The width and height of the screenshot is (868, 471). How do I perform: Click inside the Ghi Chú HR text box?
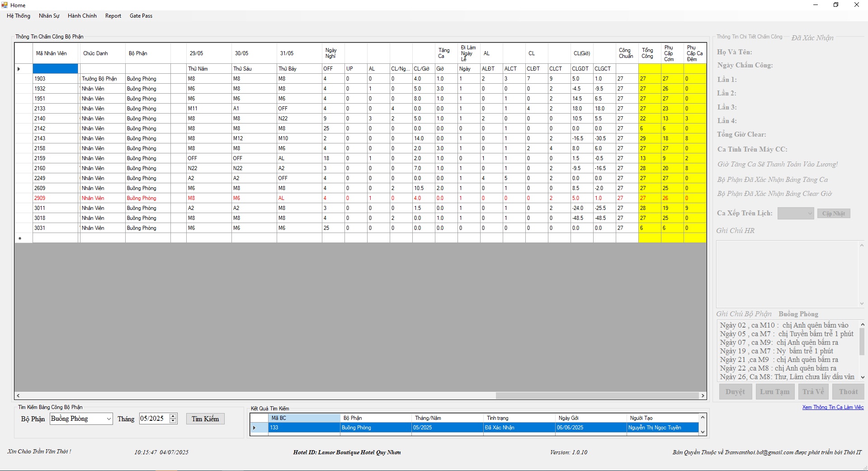(787, 274)
